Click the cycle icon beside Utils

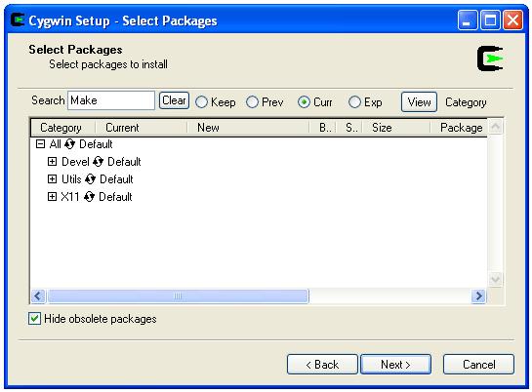[90, 179]
